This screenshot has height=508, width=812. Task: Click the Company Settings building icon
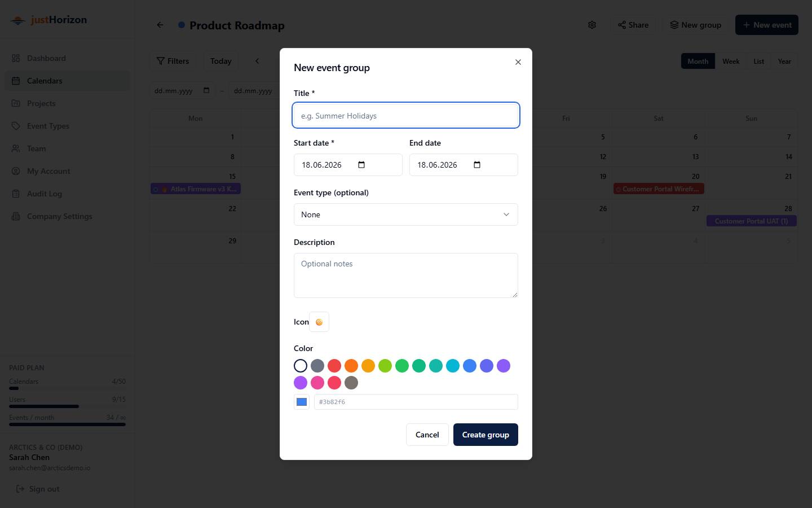[x=16, y=216]
